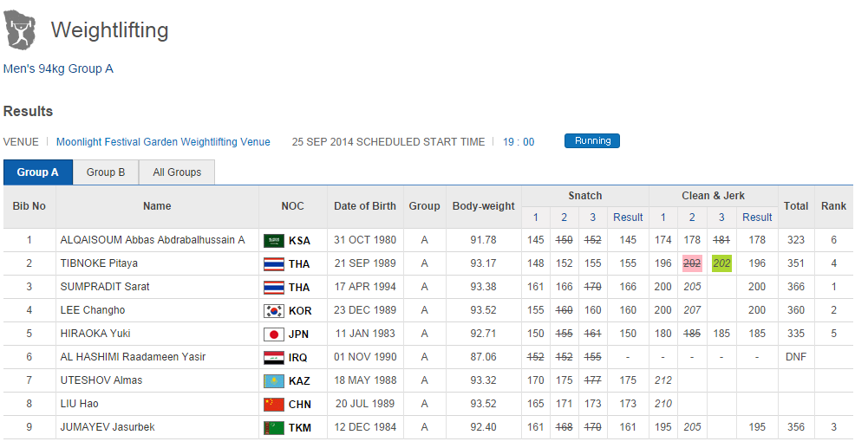Screen dimensions: 868x448
Task: Click the Snatch Result column header
Action: pyautogui.click(x=628, y=218)
